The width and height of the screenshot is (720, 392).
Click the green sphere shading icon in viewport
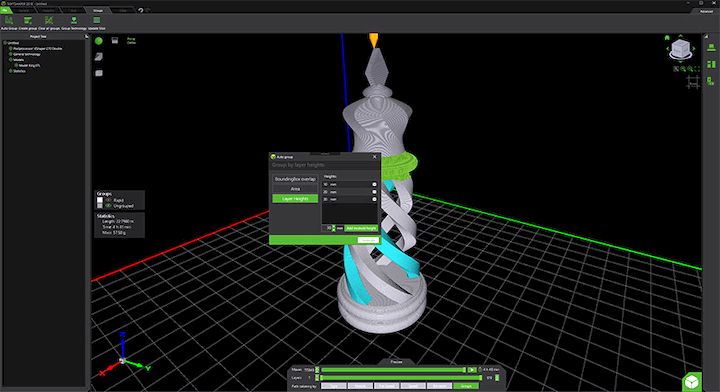click(99, 41)
